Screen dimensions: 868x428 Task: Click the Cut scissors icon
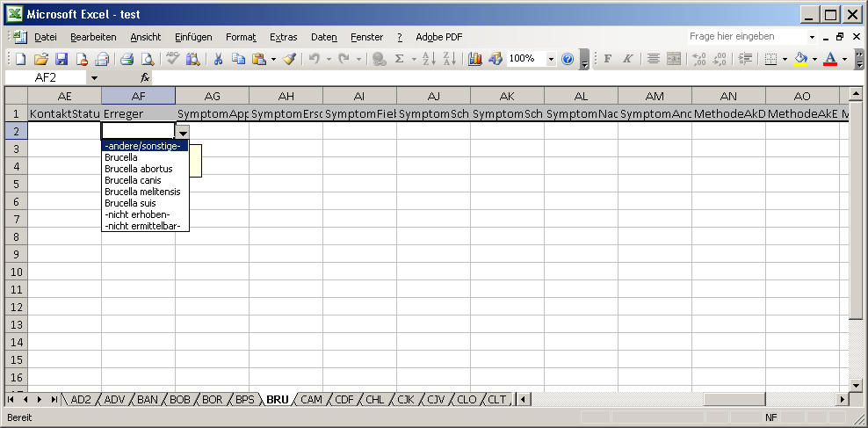point(218,59)
